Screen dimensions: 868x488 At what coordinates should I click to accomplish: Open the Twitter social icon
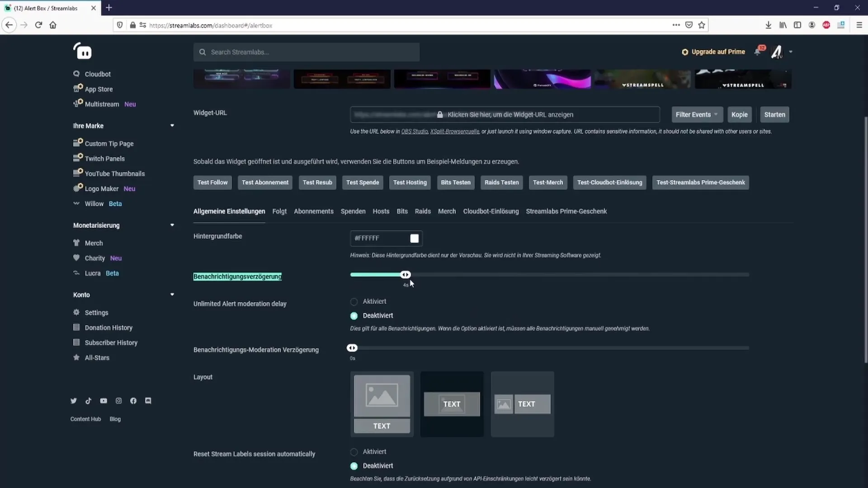pos(74,401)
